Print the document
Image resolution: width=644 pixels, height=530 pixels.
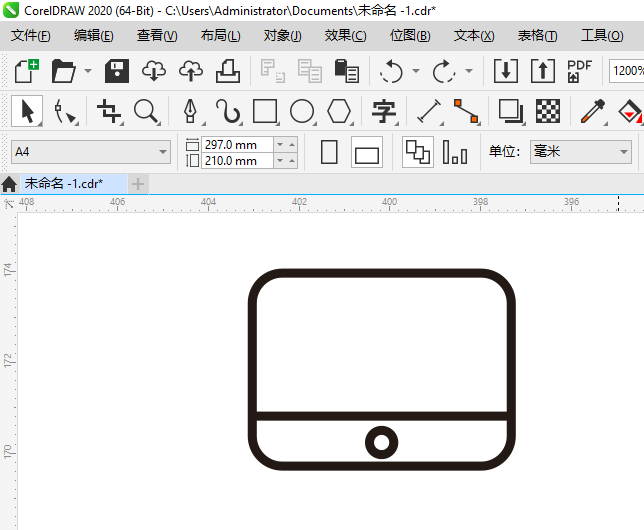(228, 71)
